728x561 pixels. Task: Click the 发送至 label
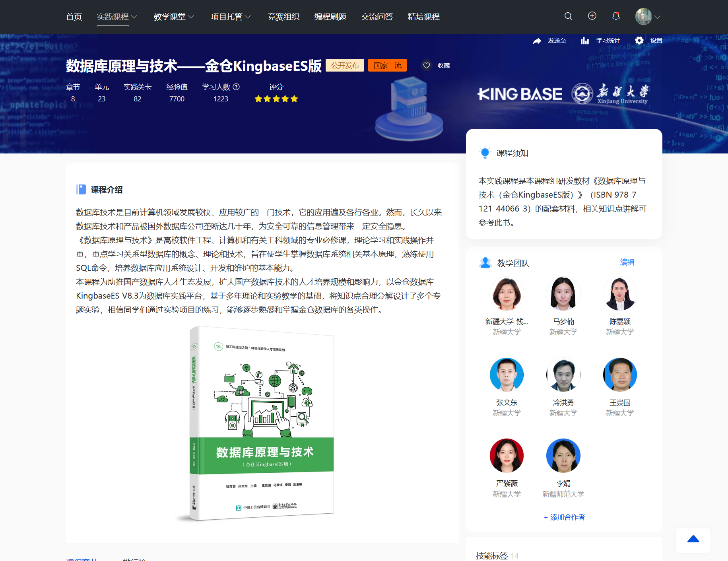pos(557,41)
